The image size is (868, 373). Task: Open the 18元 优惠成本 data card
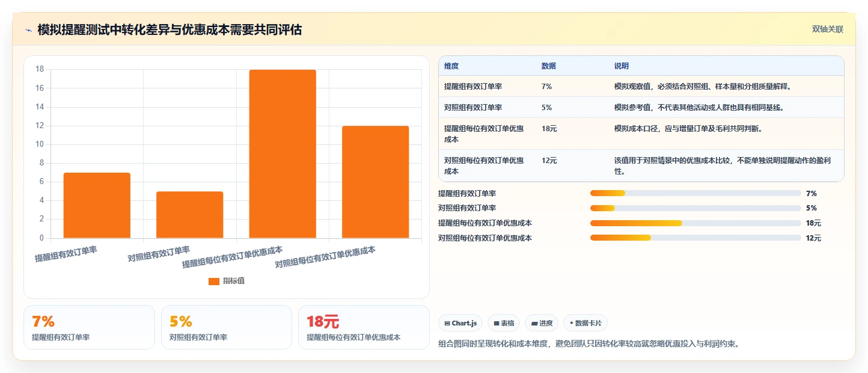click(x=364, y=327)
